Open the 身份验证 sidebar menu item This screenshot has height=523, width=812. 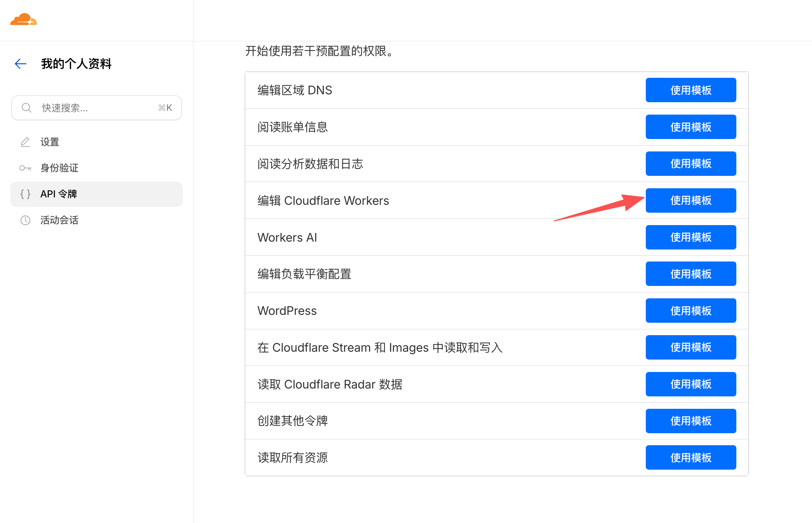(x=59, y=168)
